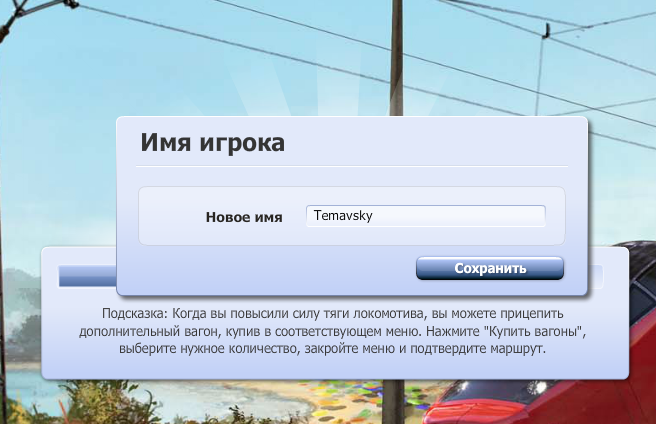Viewport: 656px width, 424px height.
Task: Click the filled part of loading bar
Action: tap(87, 276)
